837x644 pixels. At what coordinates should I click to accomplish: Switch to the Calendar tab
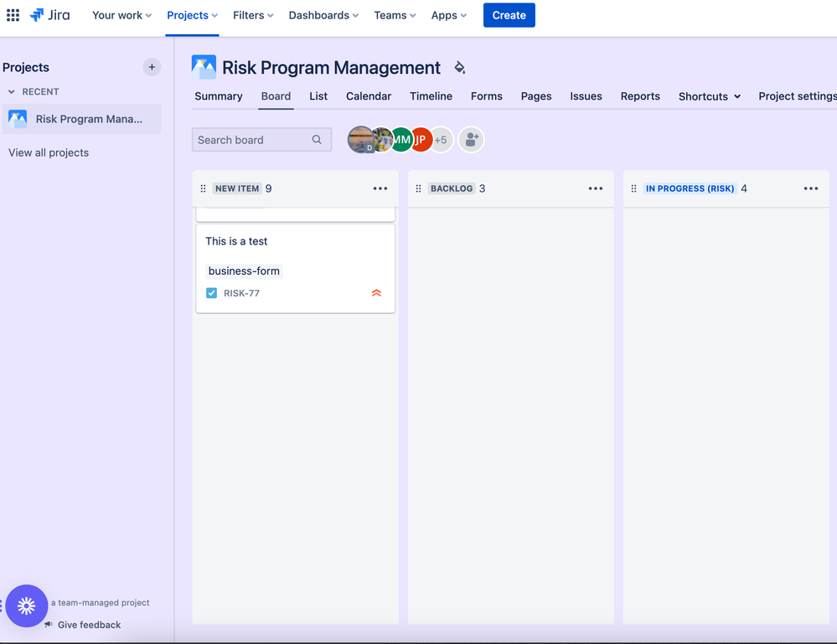[369, 96]
